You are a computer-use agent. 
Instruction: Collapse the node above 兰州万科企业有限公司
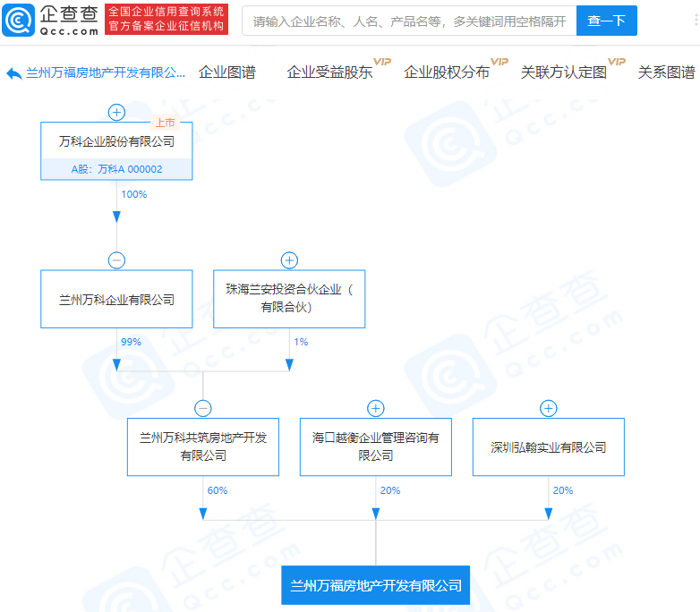pyautogui.click(x=116, y=260)
